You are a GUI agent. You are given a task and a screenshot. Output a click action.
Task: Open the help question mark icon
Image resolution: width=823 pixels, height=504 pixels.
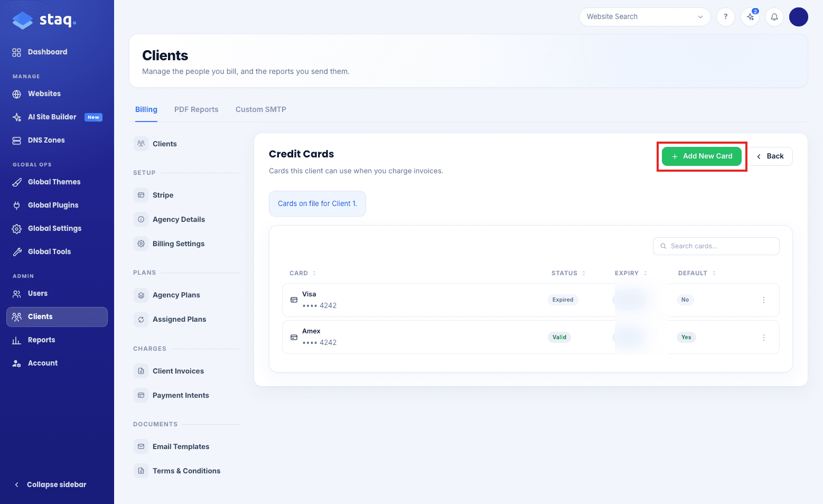point(726,17)
